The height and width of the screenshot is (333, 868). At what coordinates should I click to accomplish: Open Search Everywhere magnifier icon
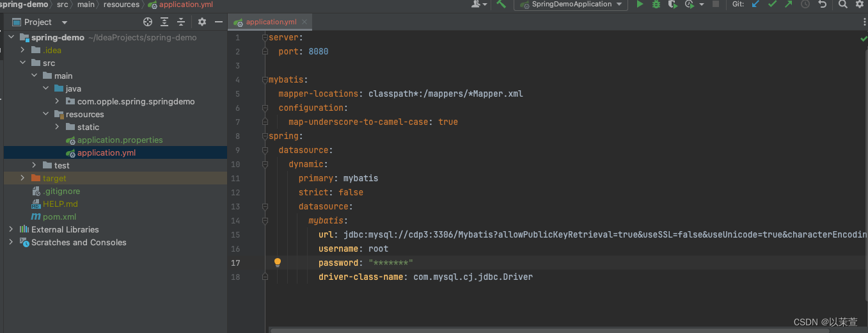click(843, 4)
